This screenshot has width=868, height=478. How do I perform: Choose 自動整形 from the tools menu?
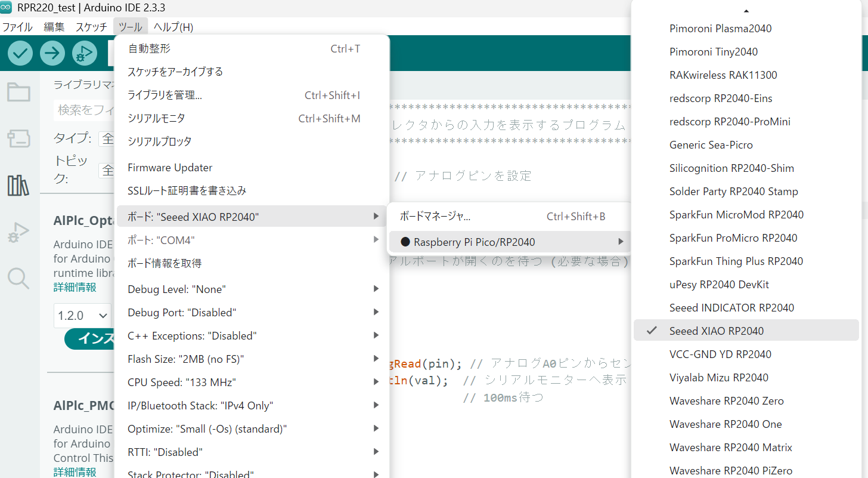(x=252, y=48)
